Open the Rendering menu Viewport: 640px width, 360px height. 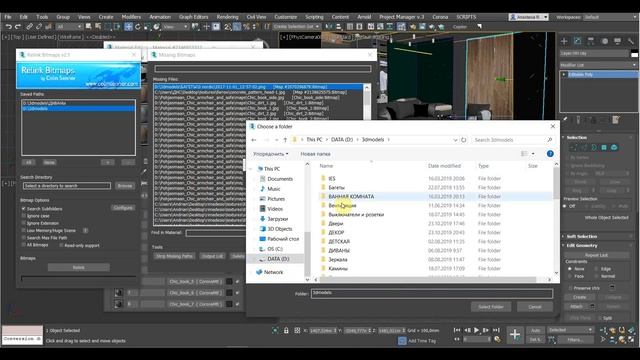[227, 17]
